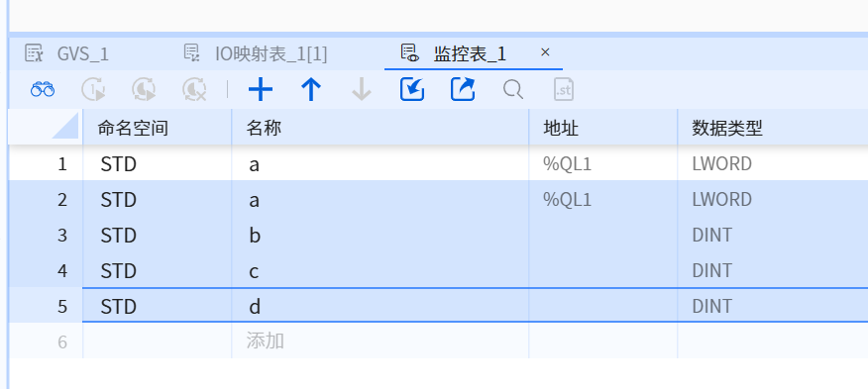
Task: Click name cell 'a' in row 1
Action: click(380, 163)
